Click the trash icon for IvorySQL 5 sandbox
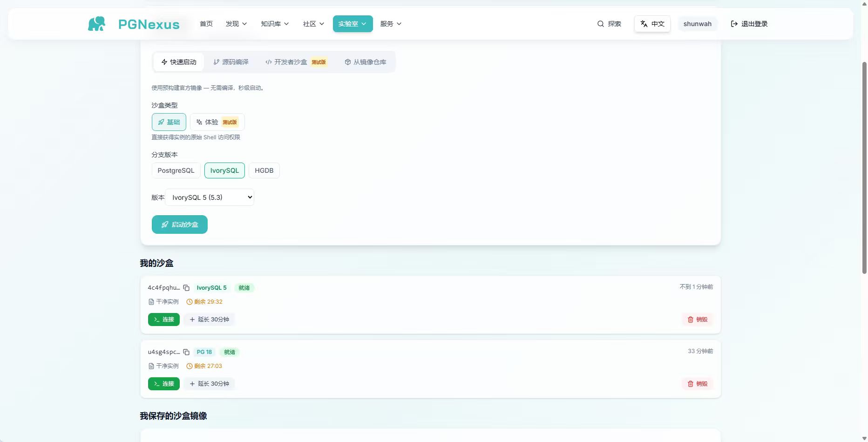This screenshot has width=868, height=442. [691, 320]
